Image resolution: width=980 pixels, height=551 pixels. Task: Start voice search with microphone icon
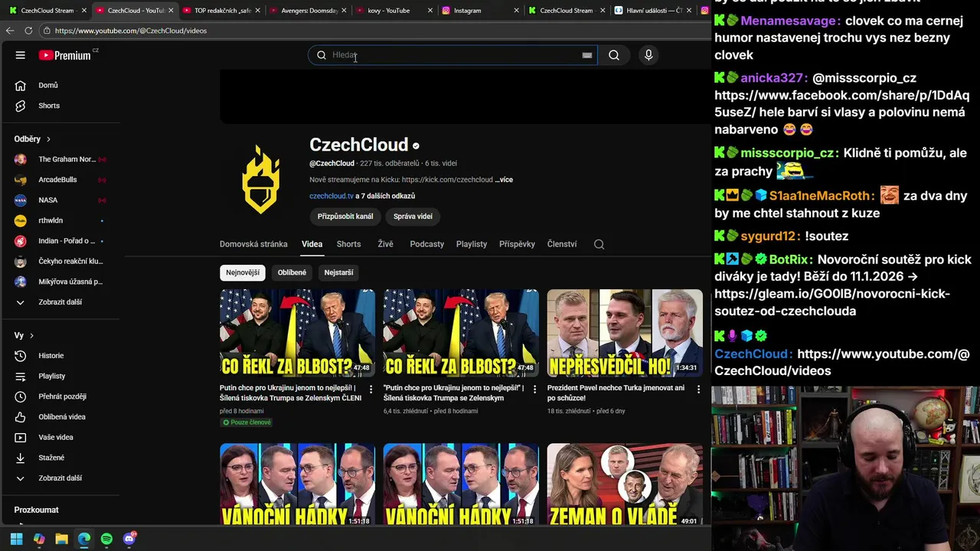click(648, 55)
